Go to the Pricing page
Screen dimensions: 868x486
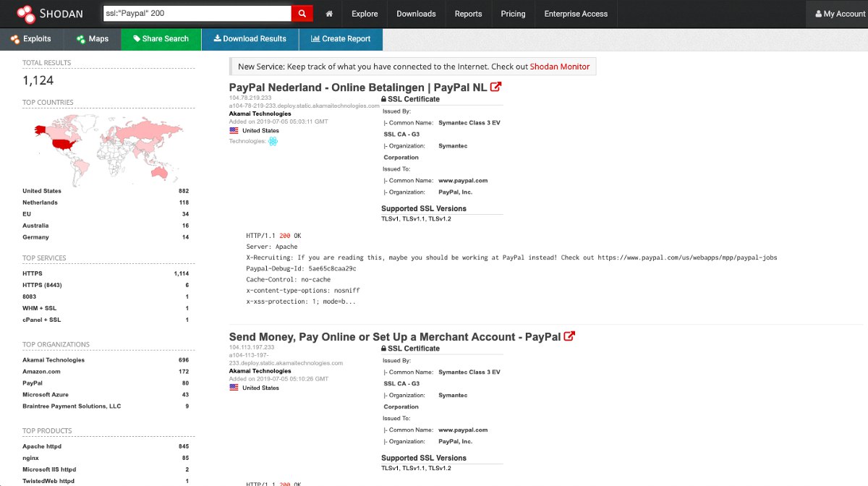coord(513,14)
